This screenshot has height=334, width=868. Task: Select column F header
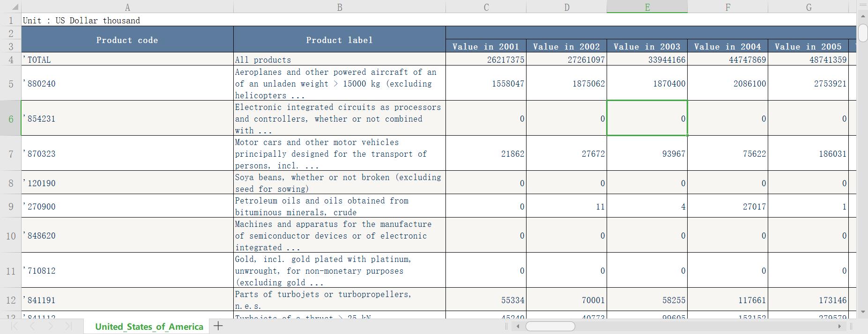[x=728, y=7]
